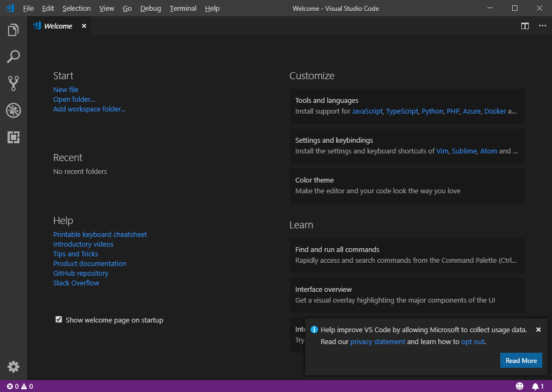The height and width of the screenshot is (392, 552).
Task: Open the Go menu
Action: pos(127,9)
